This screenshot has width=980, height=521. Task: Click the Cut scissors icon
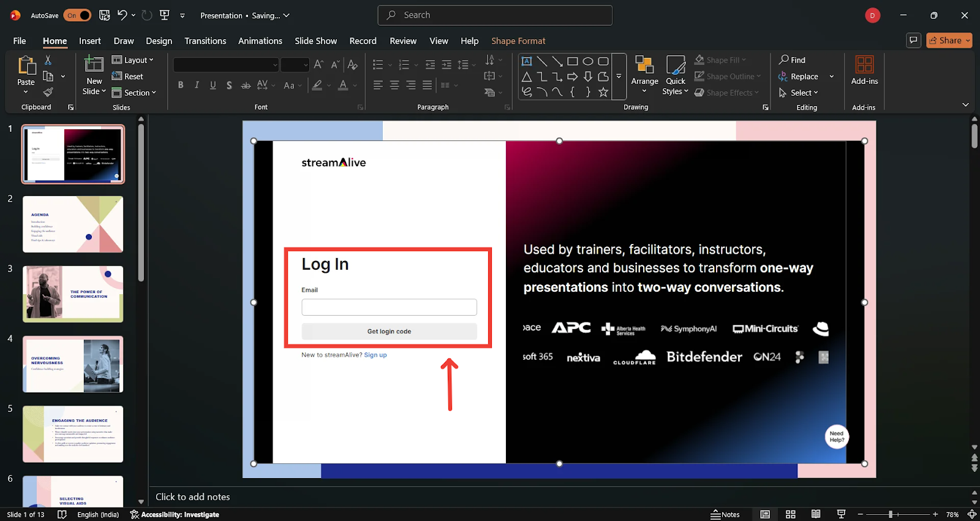point(48,60)
